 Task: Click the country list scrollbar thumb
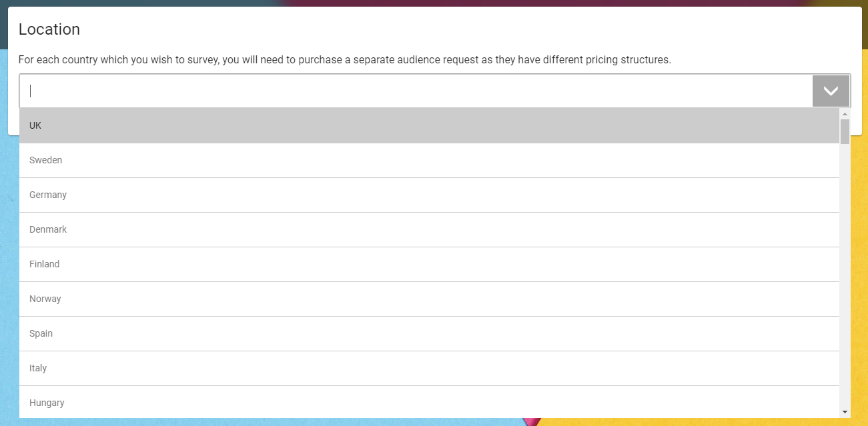click(x=845, y=132)
